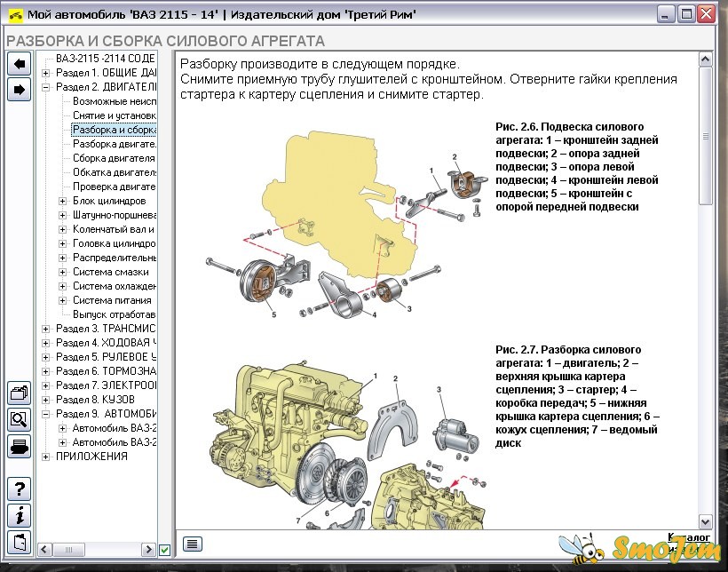728x572 pixels.
Task: Expand Раздел 7. ЭЛЕКТРООБОРУДОВАНИЕ node
Action: (45, 385)
